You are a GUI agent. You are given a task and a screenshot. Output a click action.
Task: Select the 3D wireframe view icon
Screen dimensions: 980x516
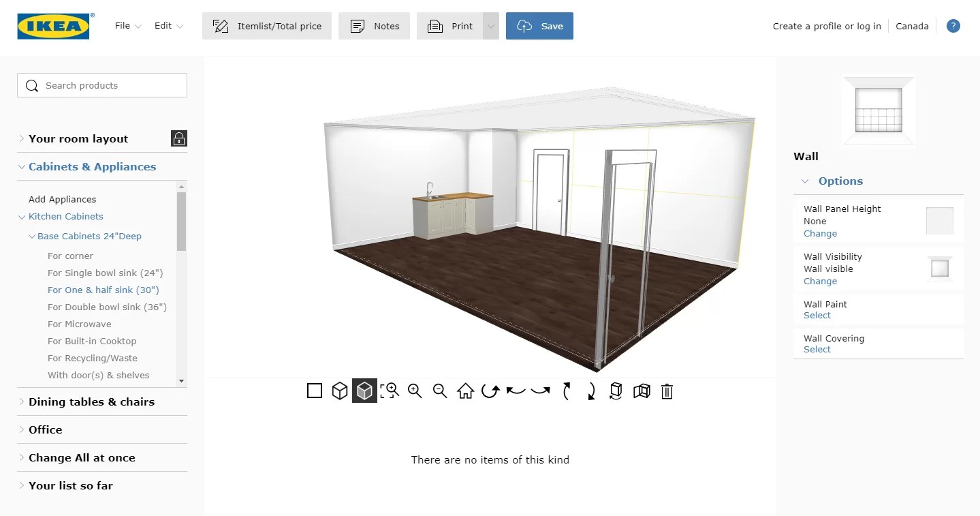(x=339, y=391)
